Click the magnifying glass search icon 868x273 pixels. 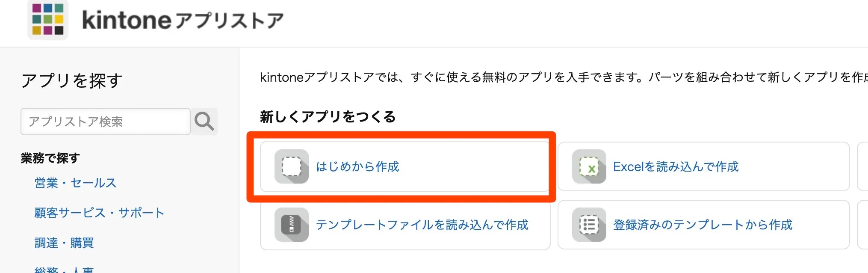click(x=204, y=122)
